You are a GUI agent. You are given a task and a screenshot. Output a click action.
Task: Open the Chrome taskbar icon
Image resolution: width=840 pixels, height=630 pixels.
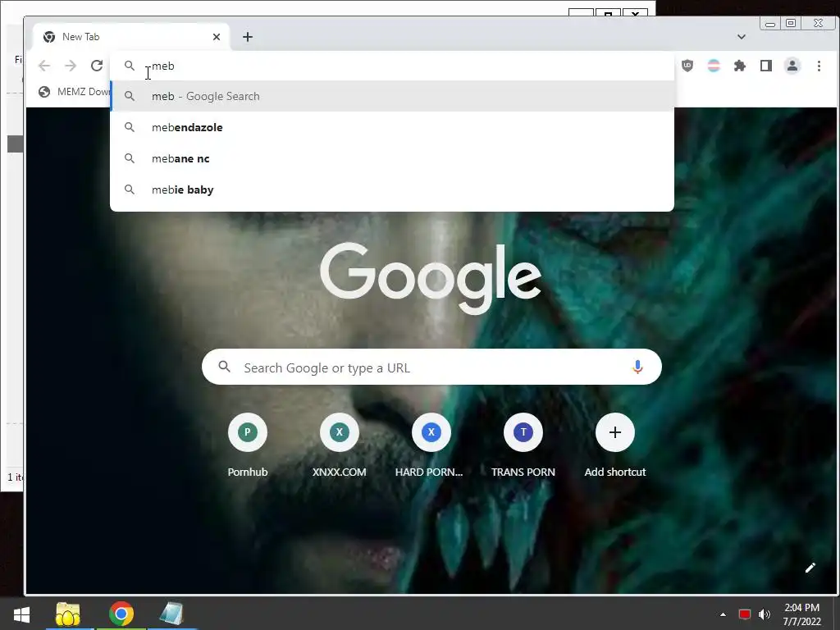tap(121, 614)
